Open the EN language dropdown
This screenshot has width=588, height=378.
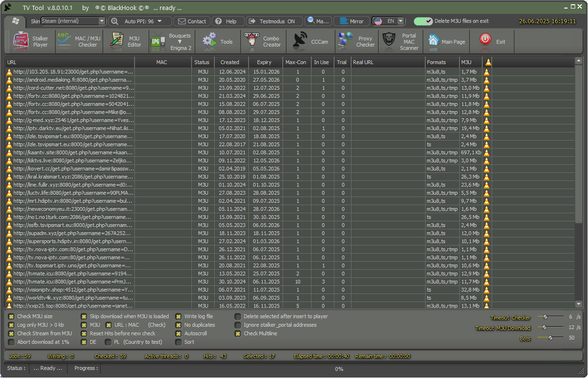(389, 21)
